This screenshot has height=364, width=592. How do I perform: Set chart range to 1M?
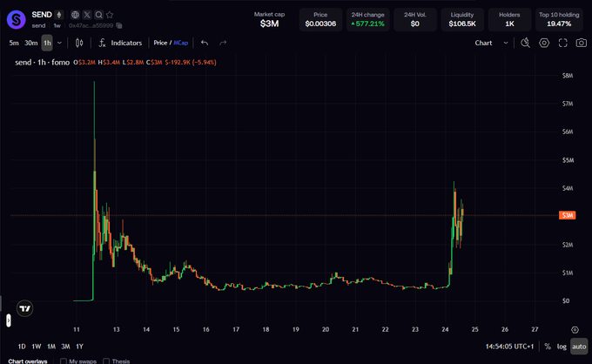coord(51,347)
